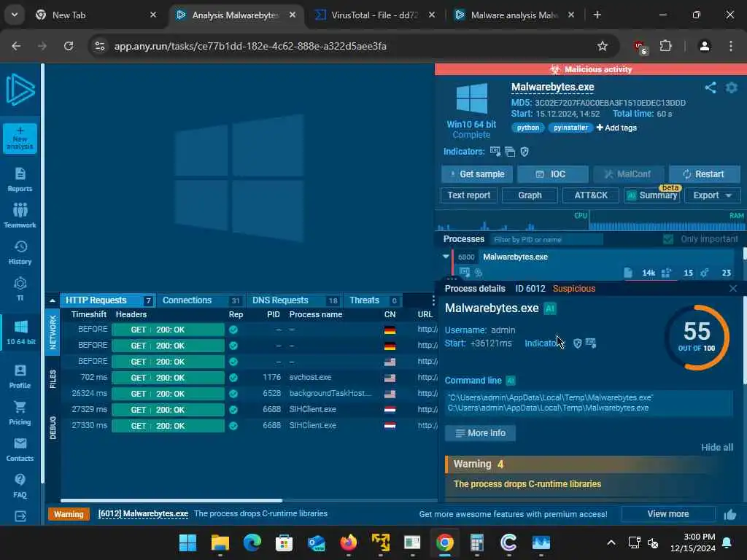Open the AI Summary beta
Viewport: 747px width, 560px height.
[x=651, y=195]
